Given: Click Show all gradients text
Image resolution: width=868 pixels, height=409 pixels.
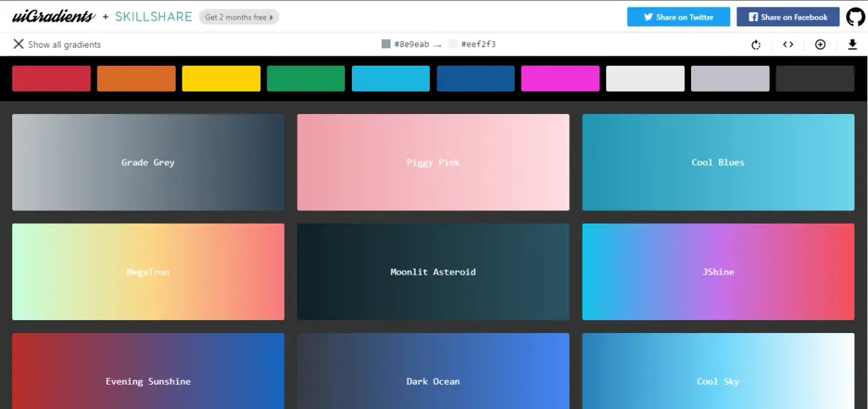Looking at the screenshot, I should point(64,45).
